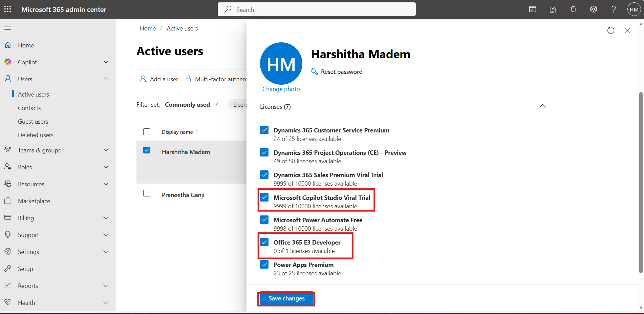Click the Save changes button
This screenshot has height=314, width=644.
pyautogui.click(x=286, y=298)
